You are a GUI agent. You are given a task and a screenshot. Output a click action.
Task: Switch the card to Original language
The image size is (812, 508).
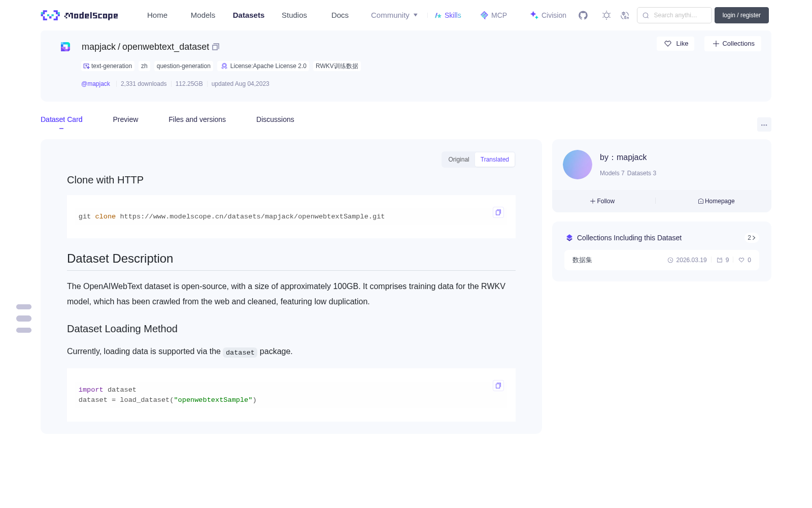pos(459,160)
